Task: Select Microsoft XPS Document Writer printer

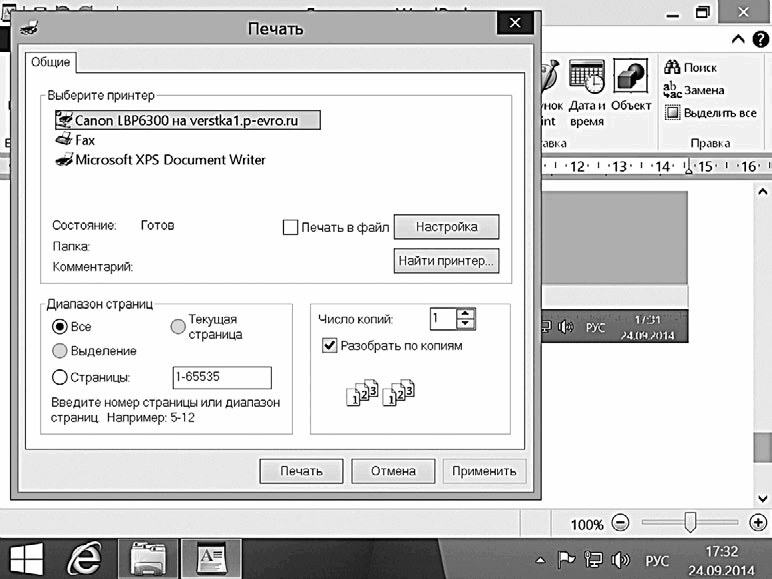Action: tap(161, 160)
